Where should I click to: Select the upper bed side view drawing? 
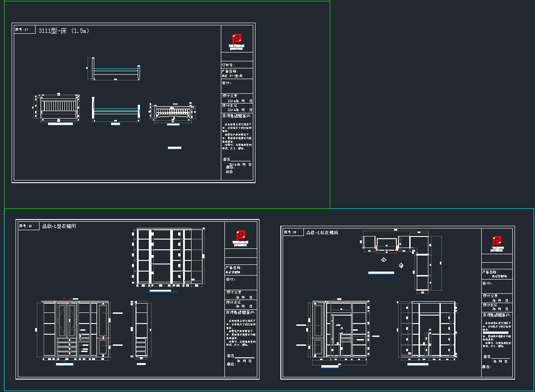(116, 69)
